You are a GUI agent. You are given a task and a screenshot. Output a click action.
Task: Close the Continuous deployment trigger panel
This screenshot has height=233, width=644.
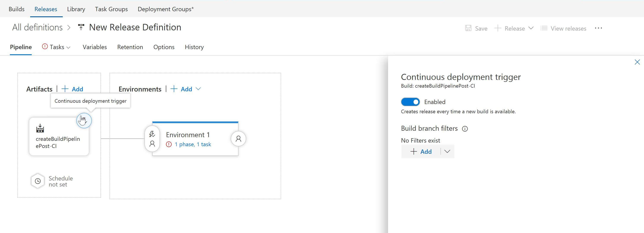tap(637, 62)
